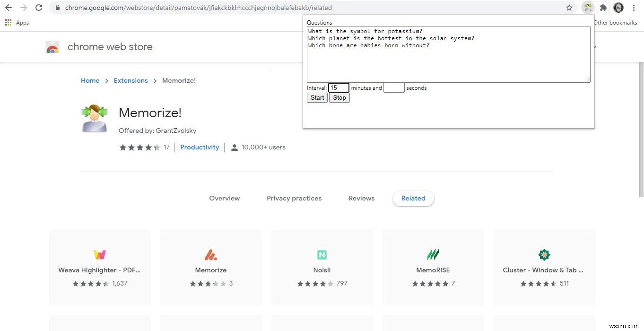Viewport: 644px width, 331px height.
Task: Focus the Interval seconds field
Action: [x=394, y=88]
